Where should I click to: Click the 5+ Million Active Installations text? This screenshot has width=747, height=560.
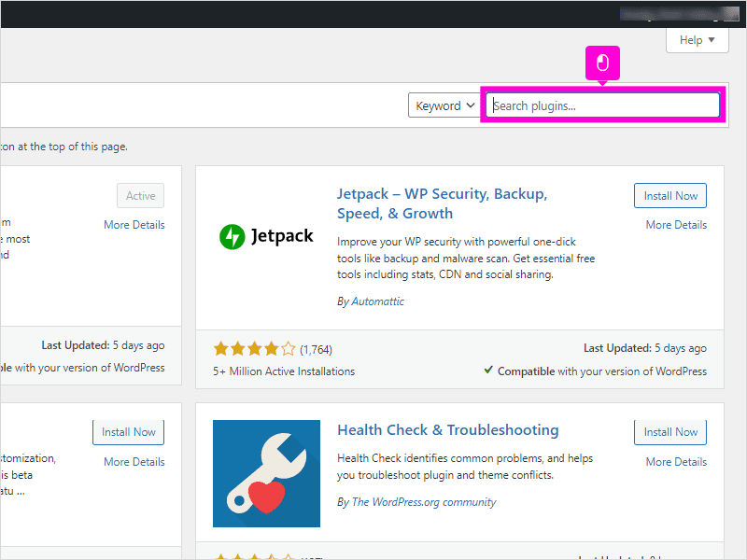(x=284, y=371)
